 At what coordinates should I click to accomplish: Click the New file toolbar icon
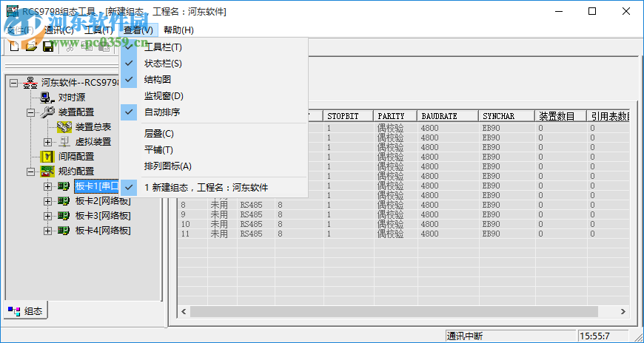tap(14, 47)
